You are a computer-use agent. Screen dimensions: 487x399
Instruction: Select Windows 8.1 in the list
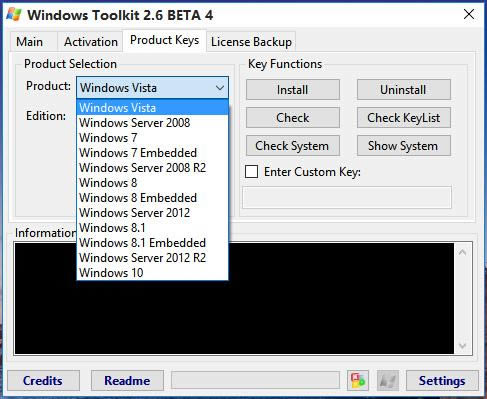[x=153, y=228]
